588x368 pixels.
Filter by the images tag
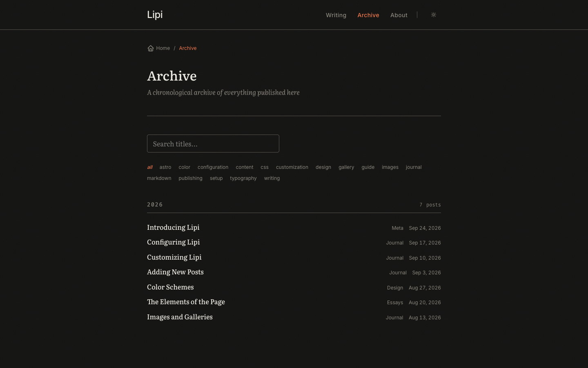(x=390, y=167)
